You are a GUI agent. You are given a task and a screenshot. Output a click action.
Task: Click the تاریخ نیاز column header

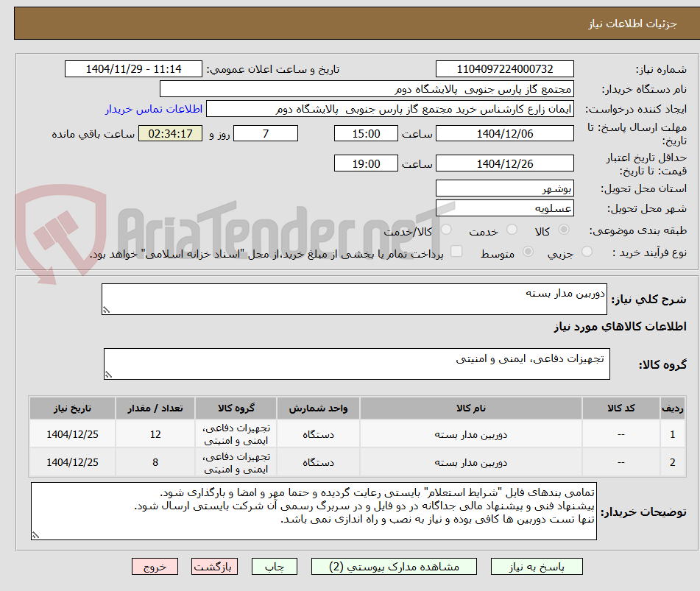coord(72,408)
